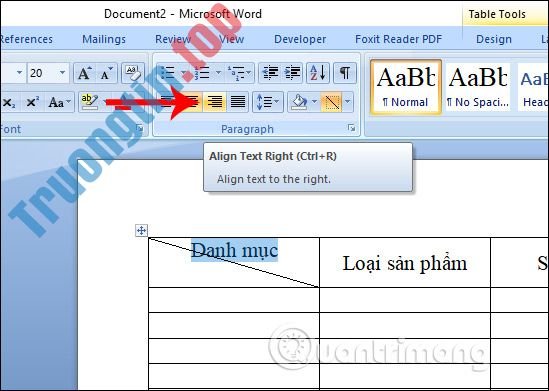Apply the No Spacing style
Image resolution: width=549 pixels, height=391 pixels.
tap(478, 87)
